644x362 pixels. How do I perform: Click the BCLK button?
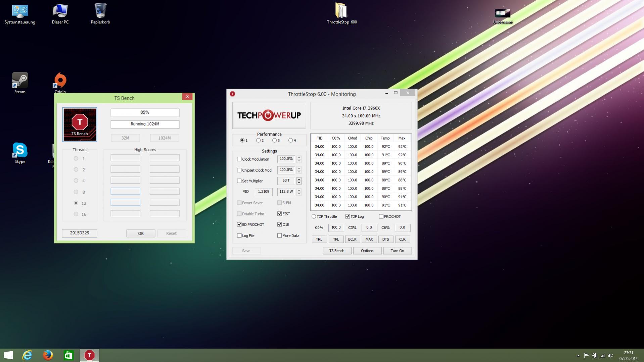coord(352,239)
